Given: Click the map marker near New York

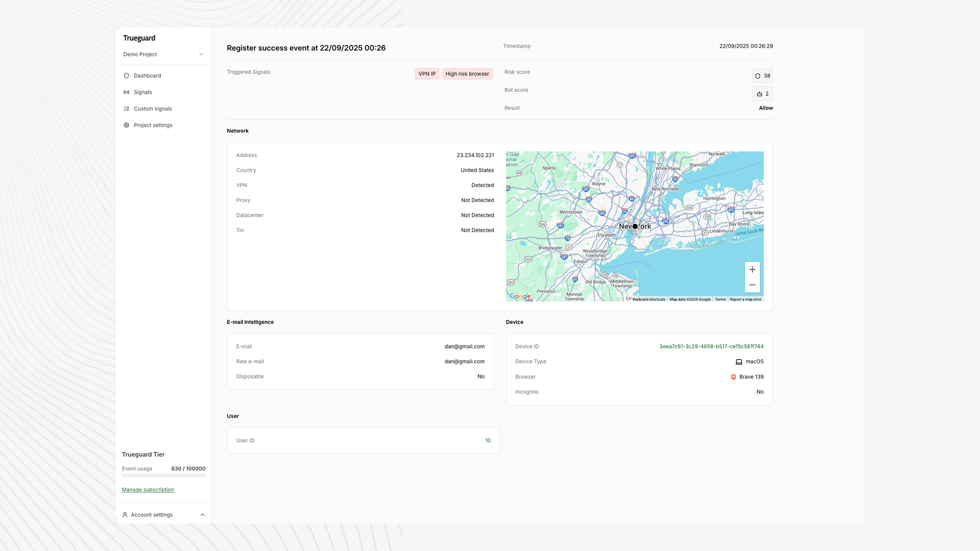Looking at the screenshot, I should pyautogui.click(x=634, y=226).
